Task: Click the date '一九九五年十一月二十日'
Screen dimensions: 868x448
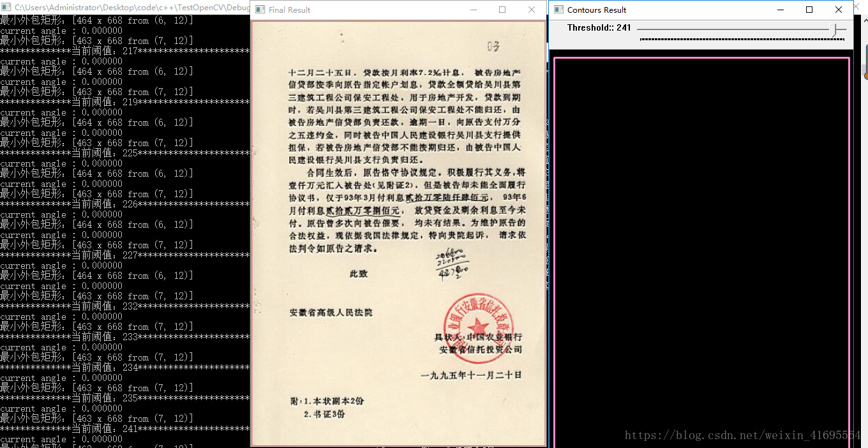Action: pyautogui.click(x=471, y=375)
